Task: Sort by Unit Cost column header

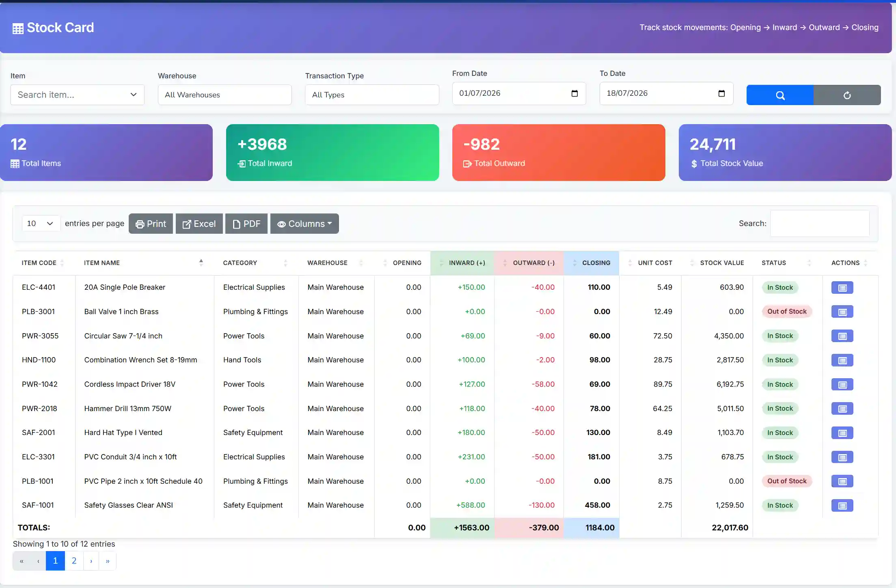Action: click(x=650, y=263)
